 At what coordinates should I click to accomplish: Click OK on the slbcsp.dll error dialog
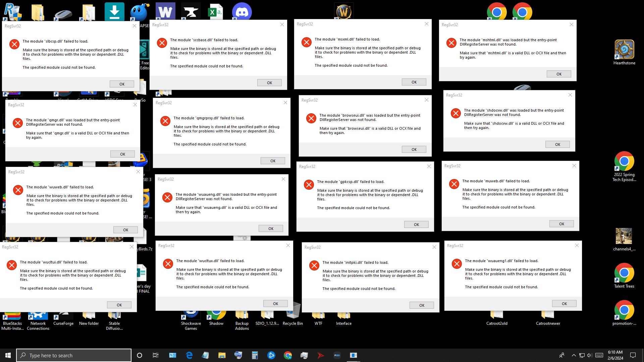tap(122, 84)
